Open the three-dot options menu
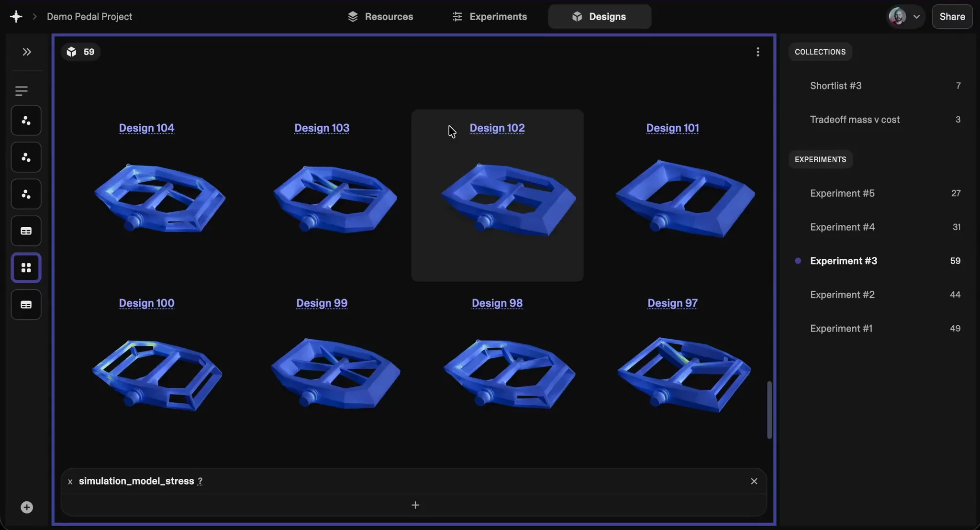This screenshot has width=980, height=530. click(x=757, y=52)
